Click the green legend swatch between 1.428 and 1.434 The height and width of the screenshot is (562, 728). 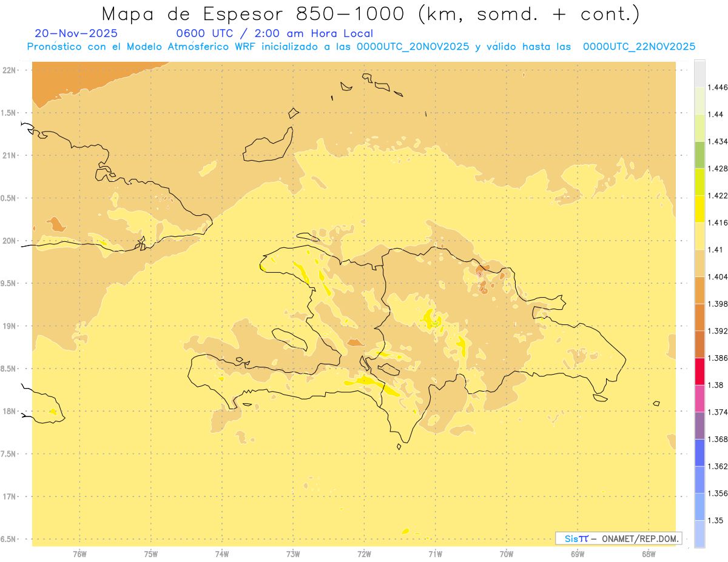699,155
